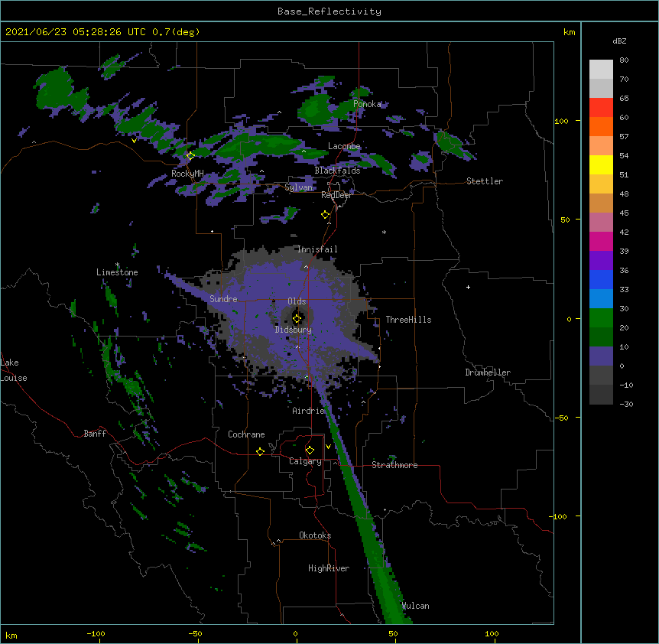Click the Airdrie city label
The image size is (659, 644).
click(x=308, y=411)
